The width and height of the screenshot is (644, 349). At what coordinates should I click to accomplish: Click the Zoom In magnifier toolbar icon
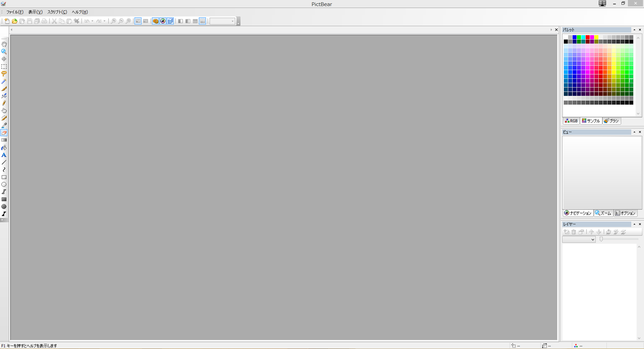[114, 21]
